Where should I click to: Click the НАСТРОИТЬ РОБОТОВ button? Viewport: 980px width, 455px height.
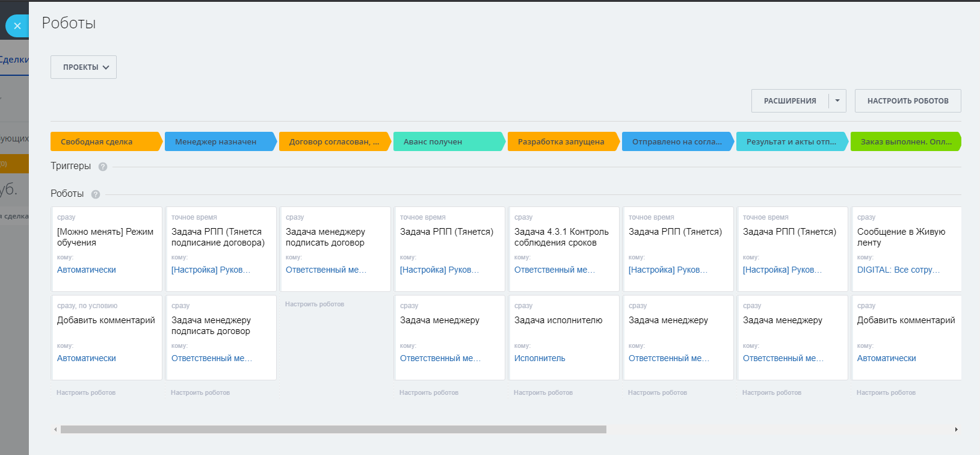point(907,101)
